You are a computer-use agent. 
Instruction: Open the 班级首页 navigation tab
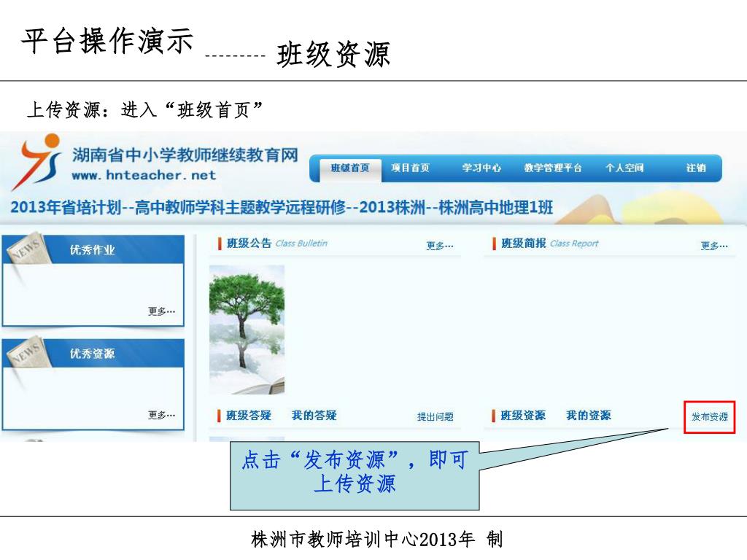(x=350, y=169)
